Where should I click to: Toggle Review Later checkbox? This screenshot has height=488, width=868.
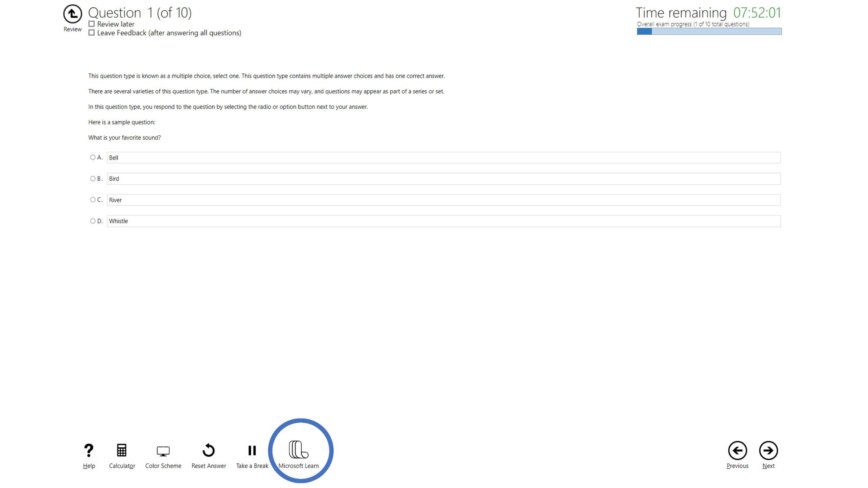coord(92,24)
